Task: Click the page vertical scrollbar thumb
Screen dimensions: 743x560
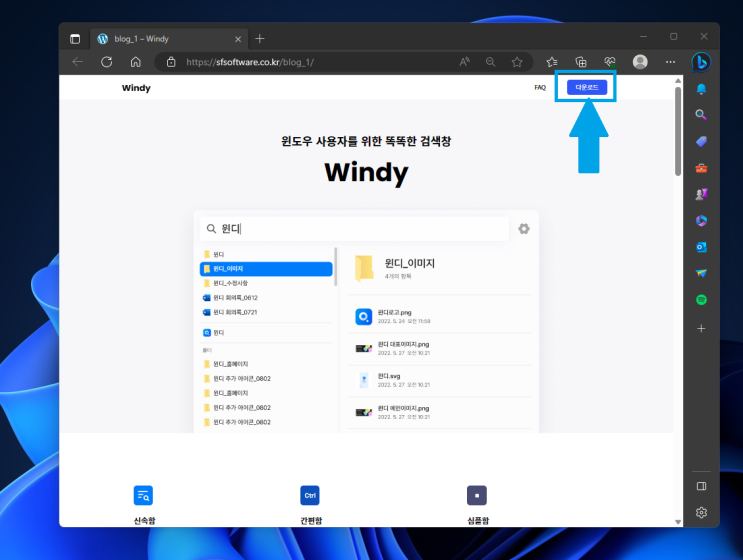Action: (678, 131)
